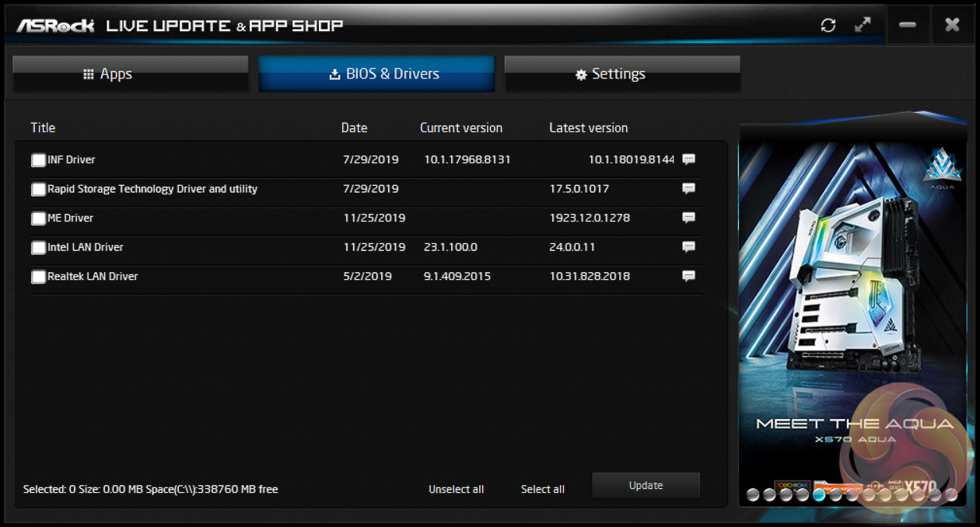The height and width of the screenshot is (527, 980).
Task: Click the Current version column header
Action: (461, 127)
